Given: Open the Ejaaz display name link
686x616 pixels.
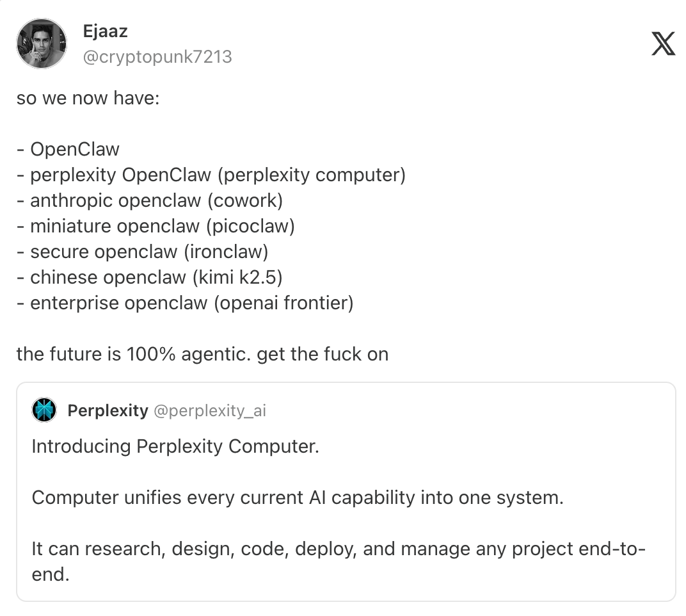Looking at the screenshot, I should tap(105, 31).
